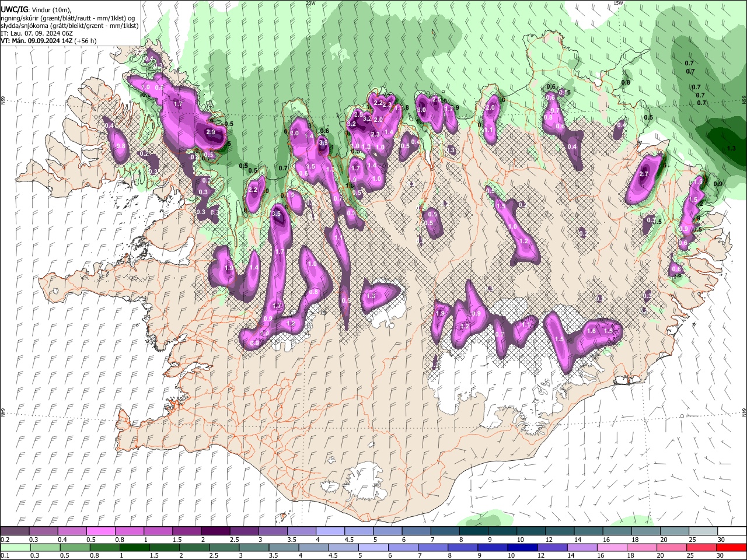Select the darkest purple upper-row swatch between 2 and 2.5

215,531
